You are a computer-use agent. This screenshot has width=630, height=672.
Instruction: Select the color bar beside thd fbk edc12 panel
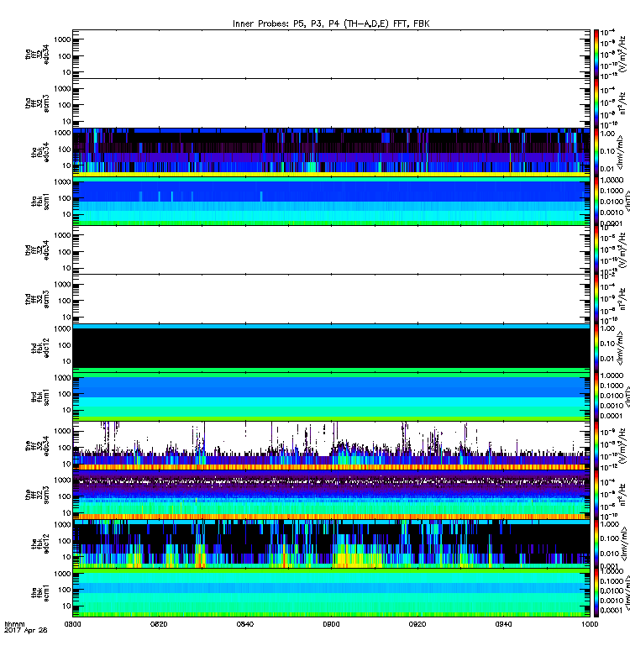click(596, 348)
